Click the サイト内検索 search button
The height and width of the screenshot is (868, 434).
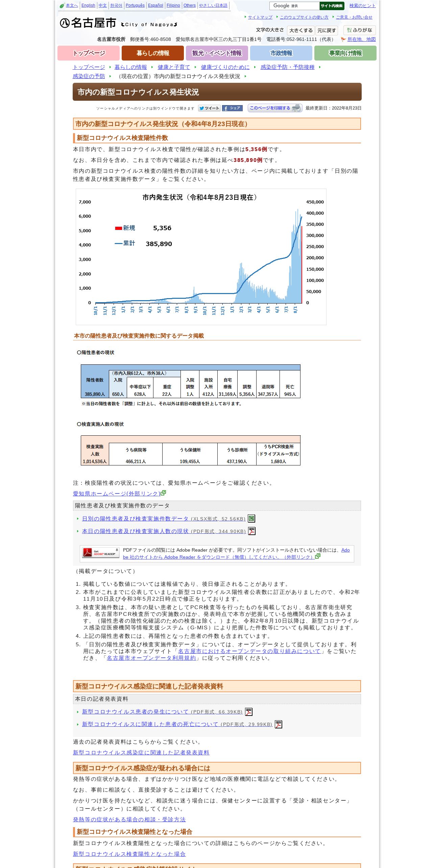(x=332, y=6)
